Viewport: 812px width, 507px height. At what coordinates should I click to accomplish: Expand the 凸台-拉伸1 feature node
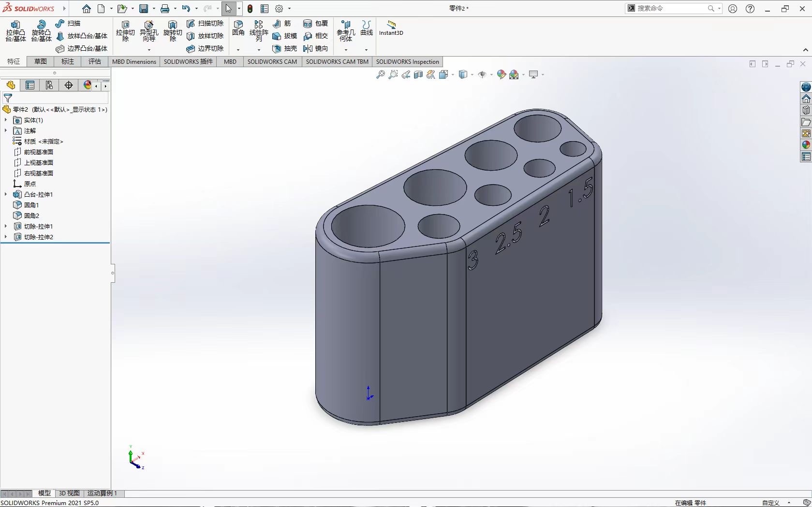tap(6, 194)
